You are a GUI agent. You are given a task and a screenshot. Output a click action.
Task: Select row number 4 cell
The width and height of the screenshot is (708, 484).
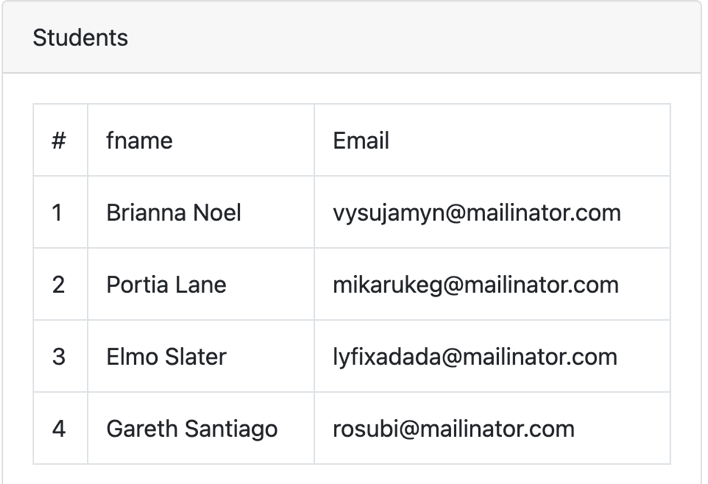pyautogui.click(x=61, y=428)
